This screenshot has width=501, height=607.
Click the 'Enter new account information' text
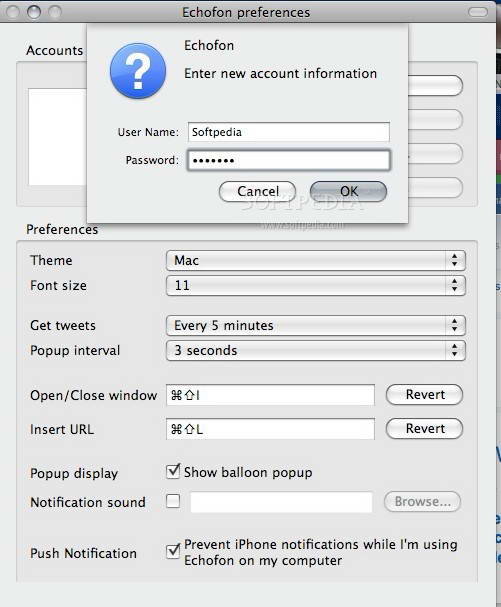[x=280, y=74]
